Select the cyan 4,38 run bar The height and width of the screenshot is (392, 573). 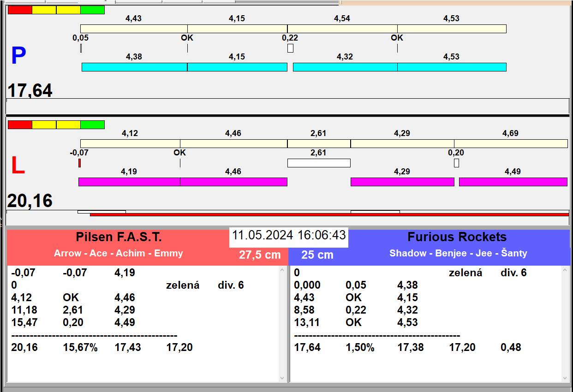(x=134, y=67)
